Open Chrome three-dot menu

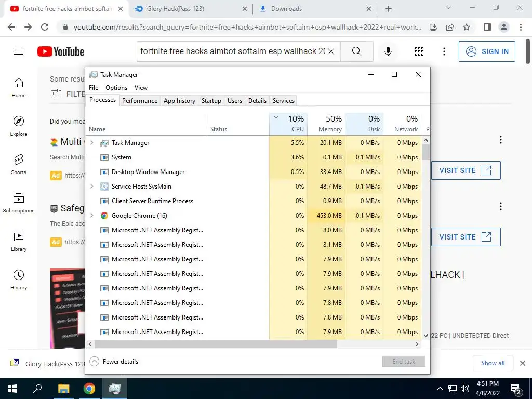(521, 27)
